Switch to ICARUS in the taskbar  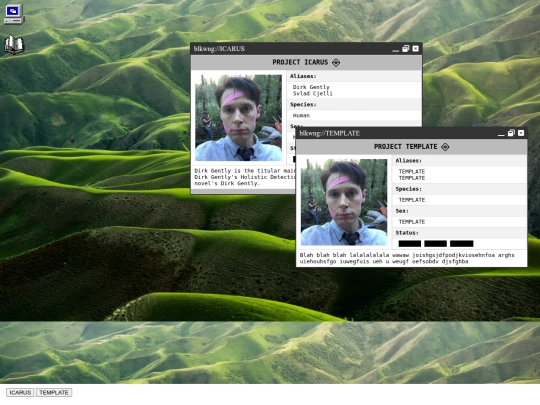tap(20, 393)
